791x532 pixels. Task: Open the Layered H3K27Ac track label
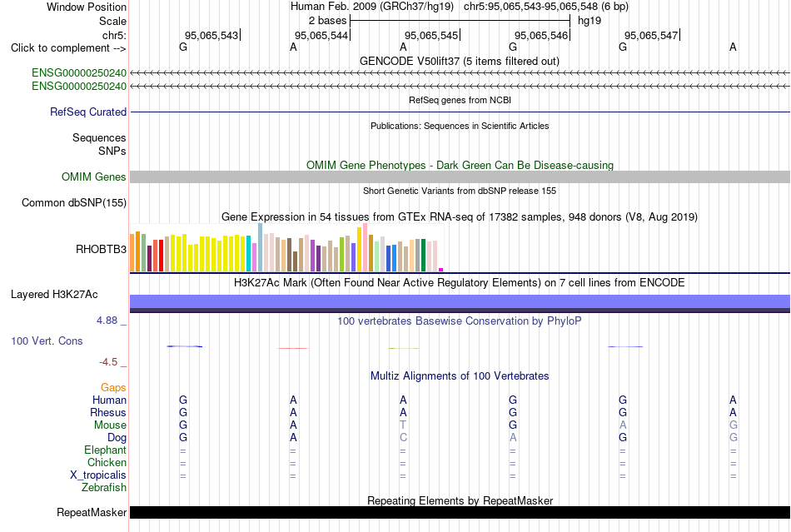coord(54,295)
